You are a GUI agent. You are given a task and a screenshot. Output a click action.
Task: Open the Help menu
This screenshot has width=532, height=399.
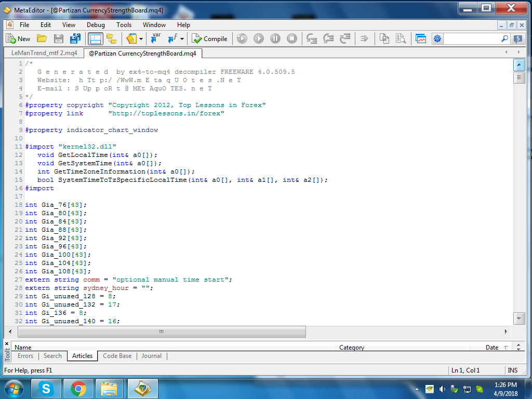(x=183, y=25)
